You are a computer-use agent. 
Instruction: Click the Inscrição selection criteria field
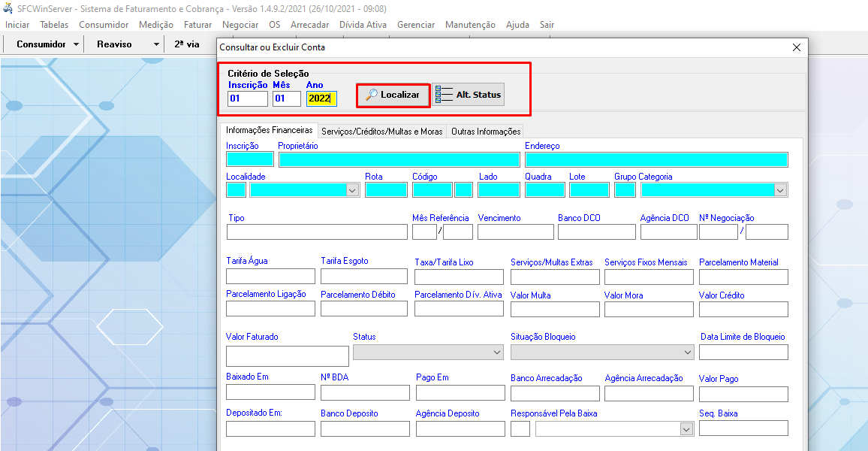tap(248, 98)
